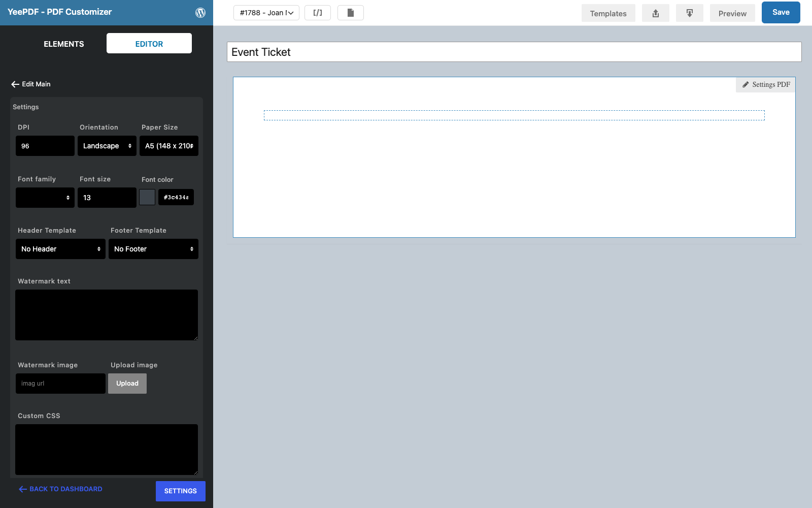
Task: Switch to the EDITOR tab
Action: click(x=149, y=44)
